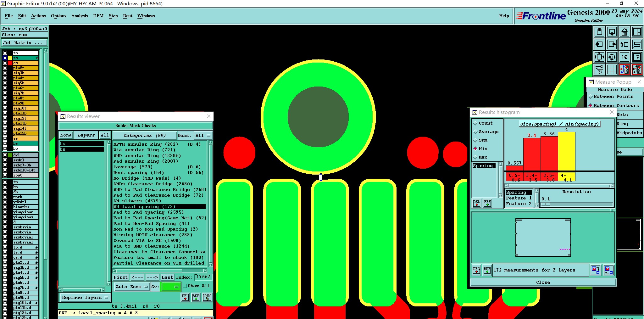Screen dimensions: 644x319
Task: Open the Meas All dropdown
Action: pyautogui.click(x=203, y=136)
